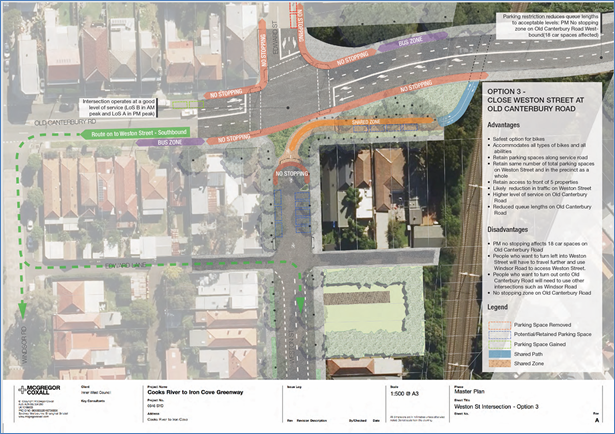This screenshot has width=615, height=434.
Task: Click the green arrowhead pointing down at Windsor Rd
Action: (x=22, y=310)
